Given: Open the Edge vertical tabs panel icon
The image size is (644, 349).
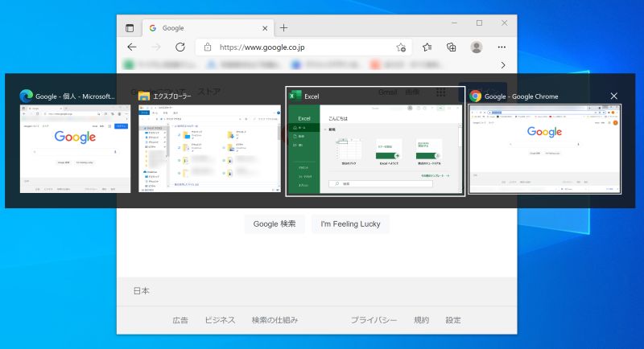Looking at the screenshot, I should [x=130, y=28].
